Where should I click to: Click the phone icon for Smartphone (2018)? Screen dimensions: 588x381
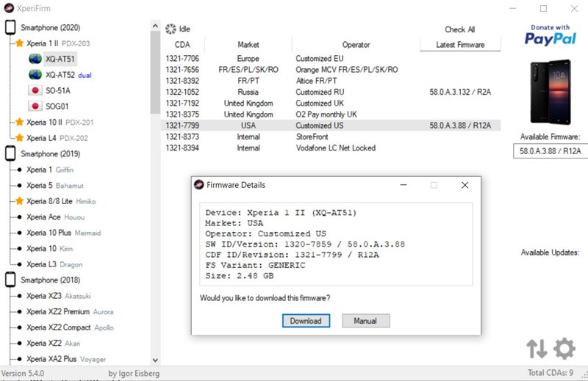[x=10, y=280]
